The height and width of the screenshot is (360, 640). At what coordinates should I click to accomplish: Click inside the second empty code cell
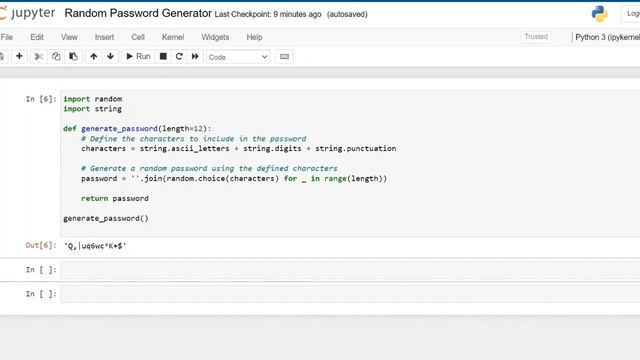(350, 294)
